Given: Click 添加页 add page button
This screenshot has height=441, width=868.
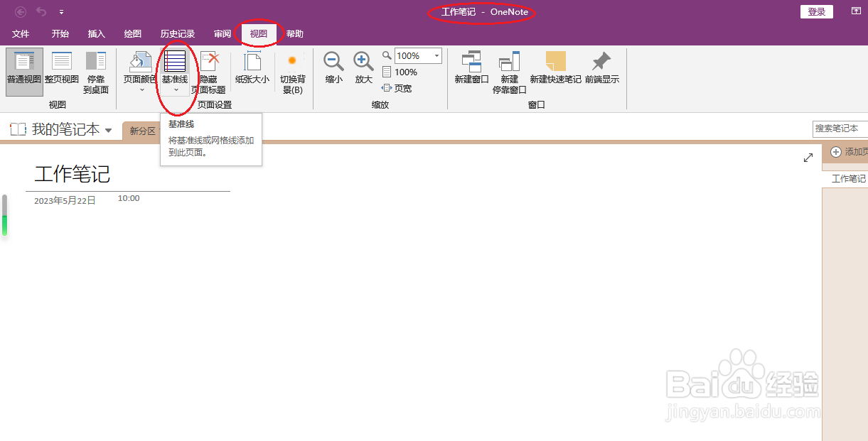Looking at the screenshot, I should tap(849, 152).
